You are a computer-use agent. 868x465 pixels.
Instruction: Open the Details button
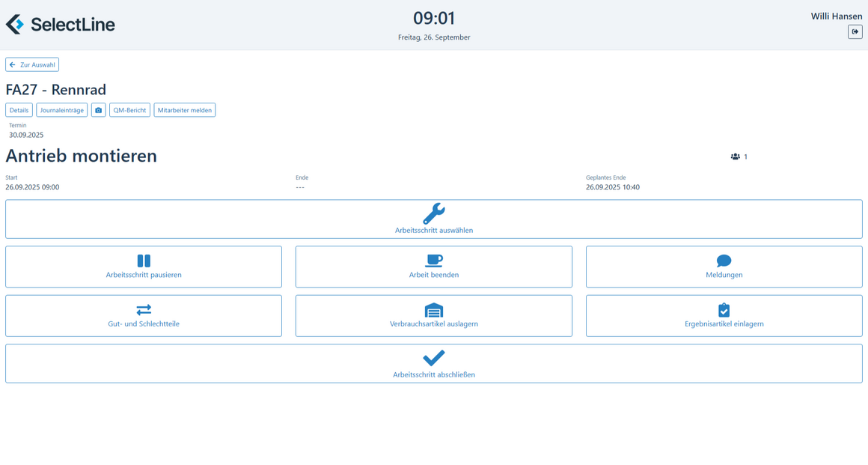coord(19,110)
